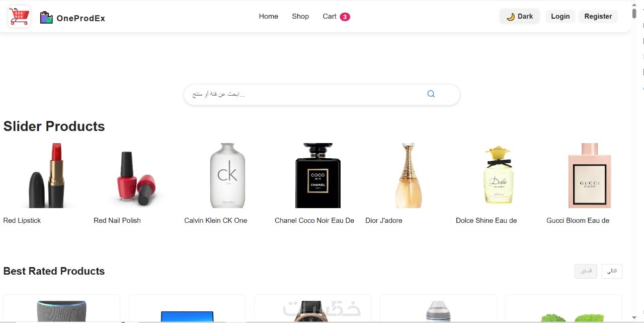Image resolution: width=644 pixels, height=323 pixels.
Task: Focus the Arabic product search field
Action: pos(322,95)
